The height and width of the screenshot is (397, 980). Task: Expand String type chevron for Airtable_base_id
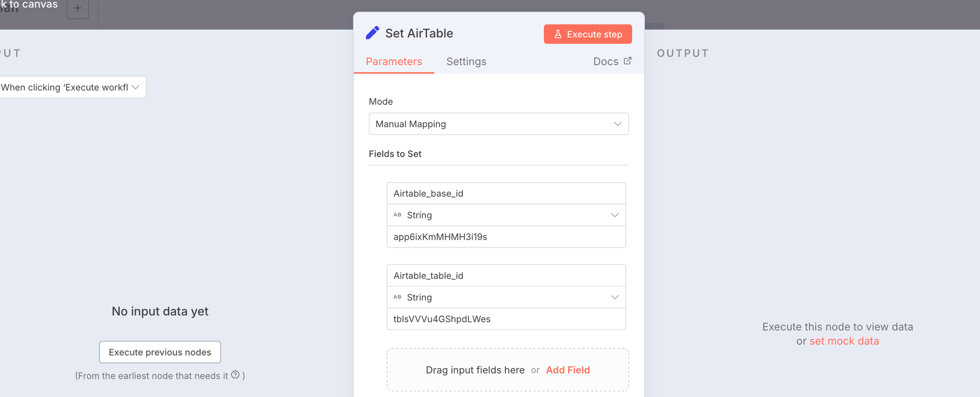(x=614, y=215)
